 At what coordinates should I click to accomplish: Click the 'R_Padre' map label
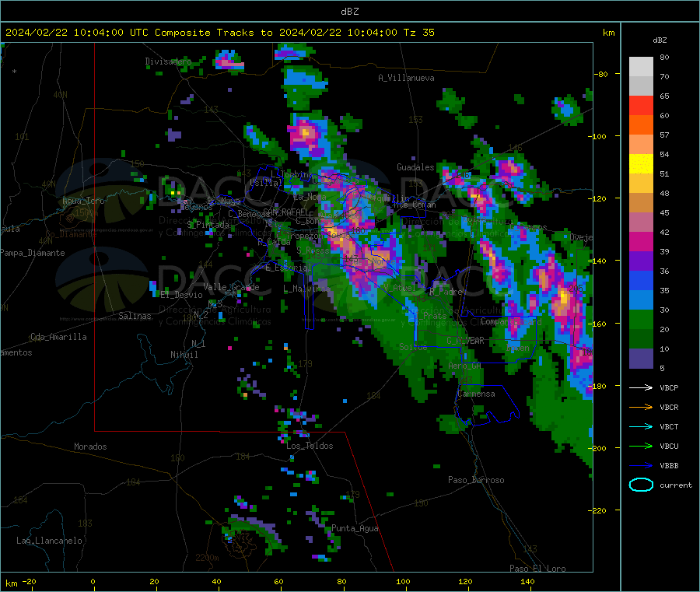446,292
